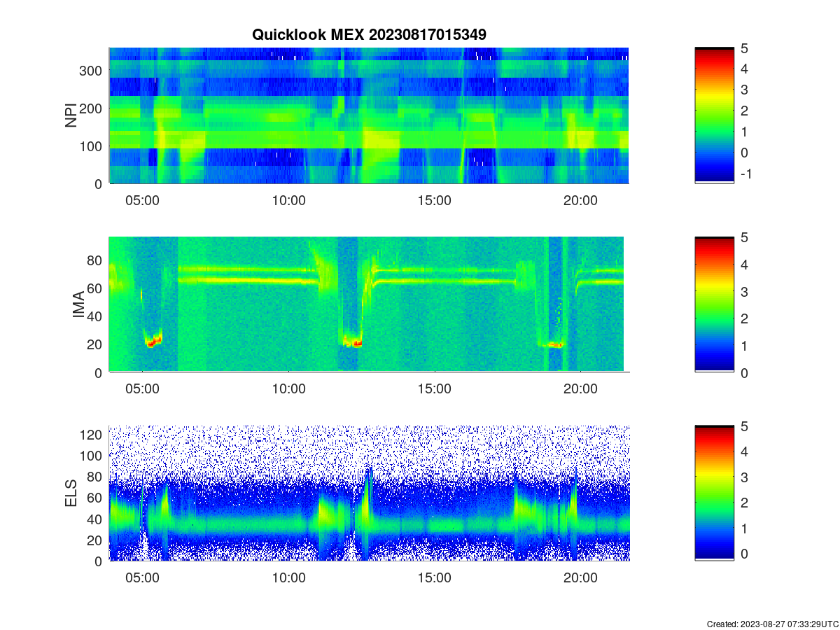Click the 3 label on ELS color bar
The width and height of the screenshot is (840, 630).
[x=745, y=477]
